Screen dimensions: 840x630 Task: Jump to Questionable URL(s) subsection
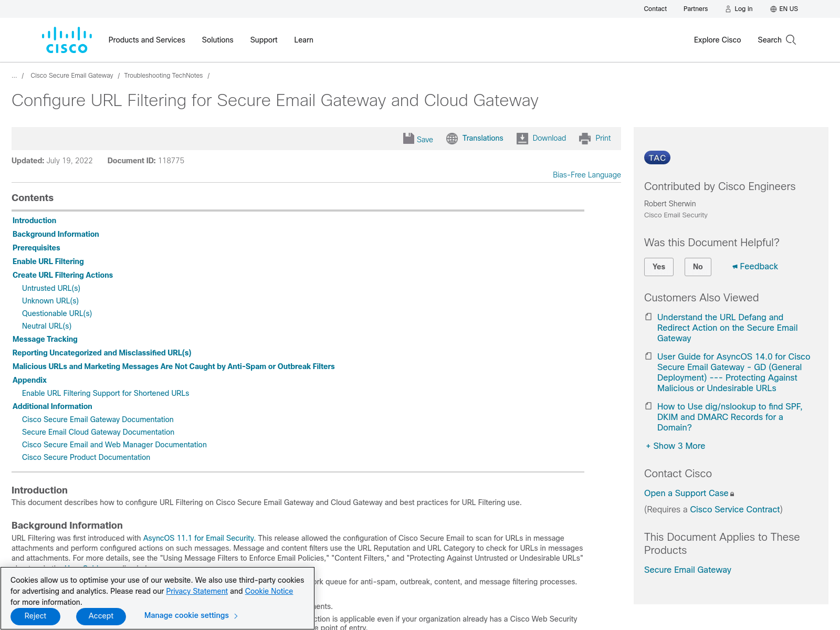(x=57, y=313)
